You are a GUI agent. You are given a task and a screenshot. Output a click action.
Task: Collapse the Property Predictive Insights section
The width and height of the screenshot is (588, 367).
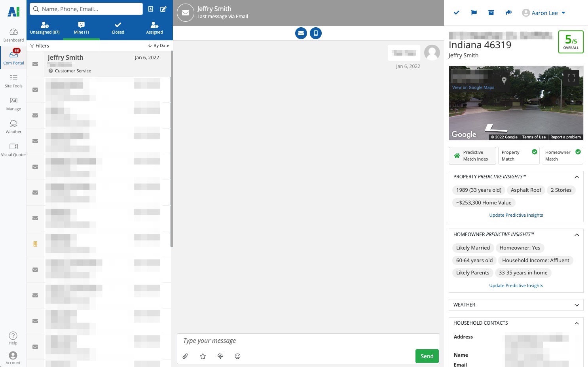(577, 177)
